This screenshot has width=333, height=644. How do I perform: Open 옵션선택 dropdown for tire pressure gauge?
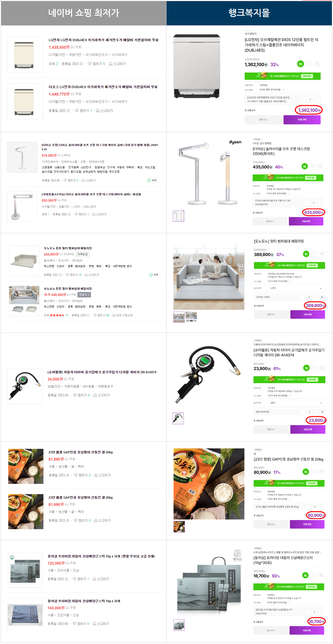coord(295,403)
